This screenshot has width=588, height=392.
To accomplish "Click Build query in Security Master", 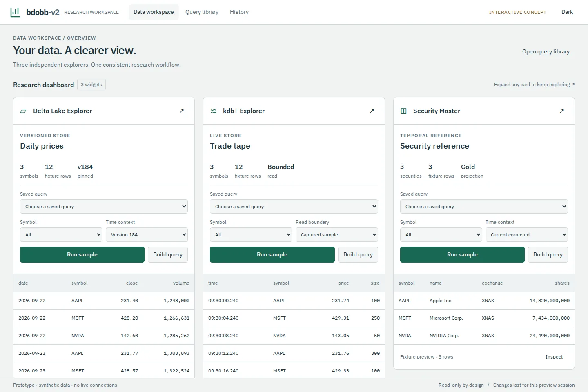I will 548,255.
